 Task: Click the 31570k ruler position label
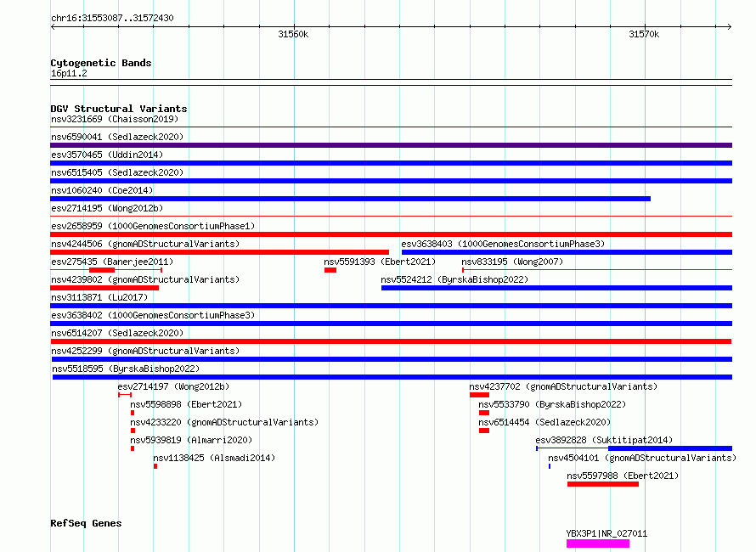tap(644, 34)
